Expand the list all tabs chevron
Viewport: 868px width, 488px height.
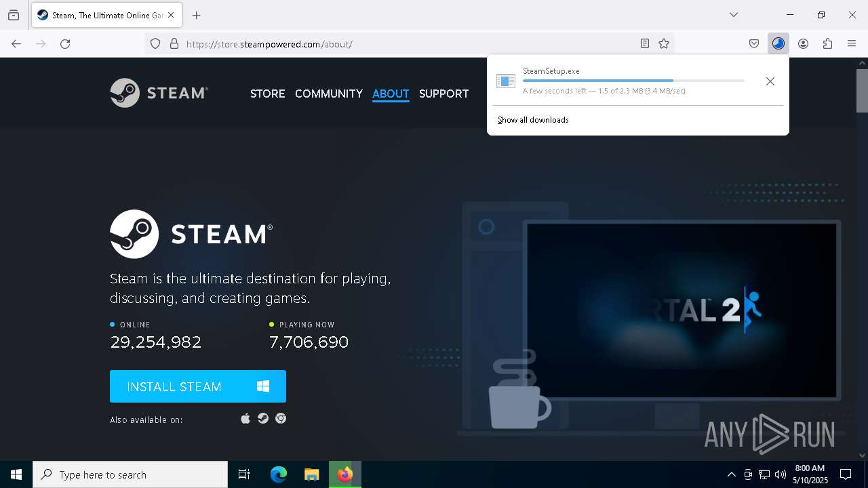[734, 15]
